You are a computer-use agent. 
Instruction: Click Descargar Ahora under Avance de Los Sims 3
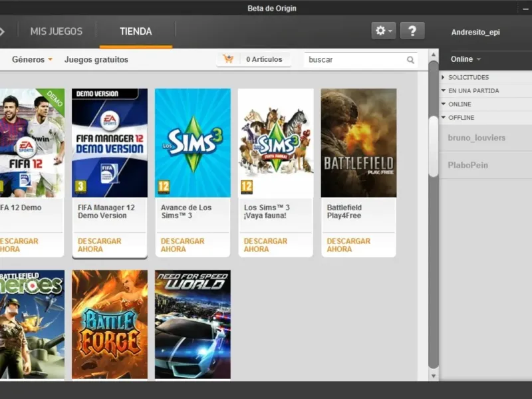pos(182,245)
